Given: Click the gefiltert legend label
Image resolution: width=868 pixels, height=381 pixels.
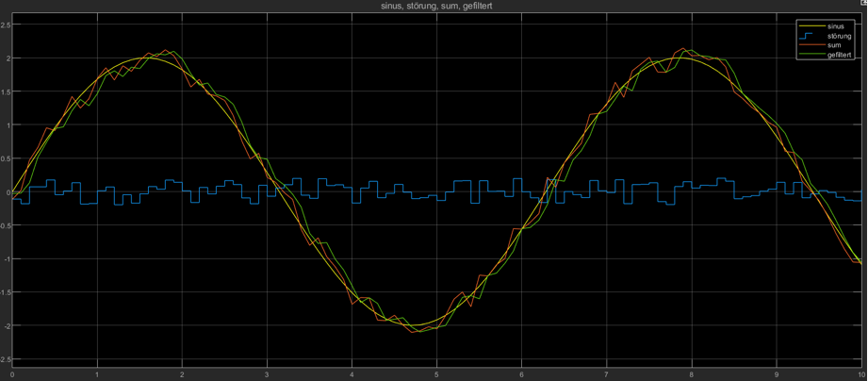Looking at the screenshot, I should click(x=840, y=56).
